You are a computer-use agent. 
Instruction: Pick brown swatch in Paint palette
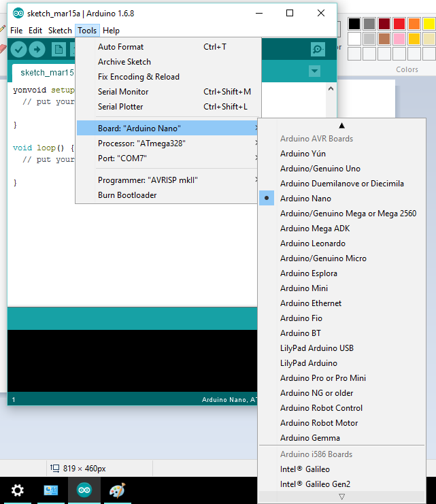tap(384, 39)
